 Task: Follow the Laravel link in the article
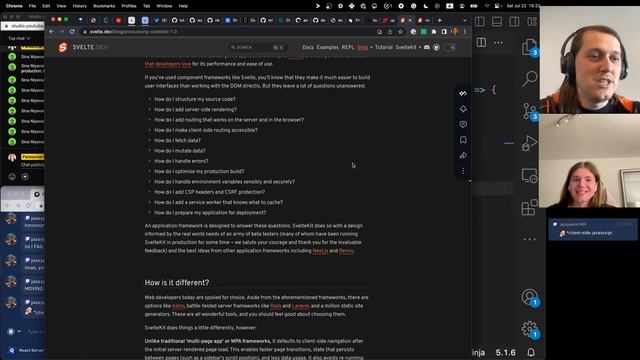300,306
